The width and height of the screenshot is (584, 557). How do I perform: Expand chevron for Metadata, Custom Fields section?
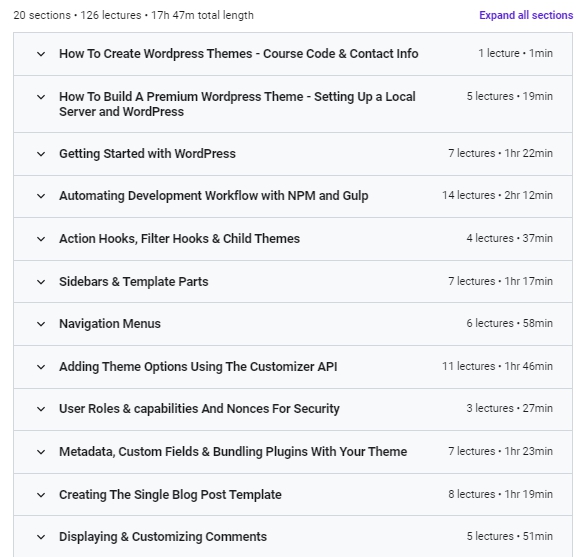[x=41, y=452]
